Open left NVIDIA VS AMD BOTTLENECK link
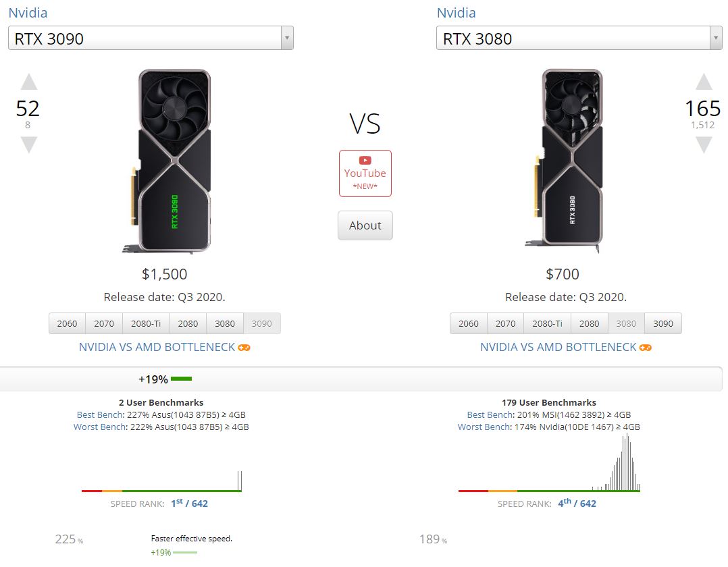This screenshot has width=728, height=567. tap(157, 347)
